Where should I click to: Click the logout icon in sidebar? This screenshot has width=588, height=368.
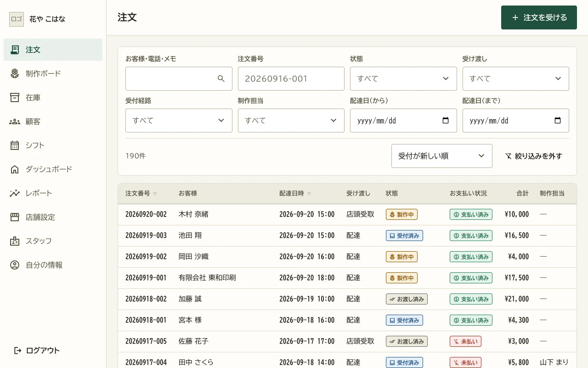pos(17,351)
